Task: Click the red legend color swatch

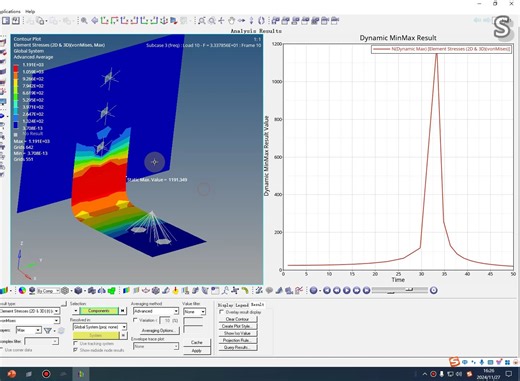Action: point(16,68)
